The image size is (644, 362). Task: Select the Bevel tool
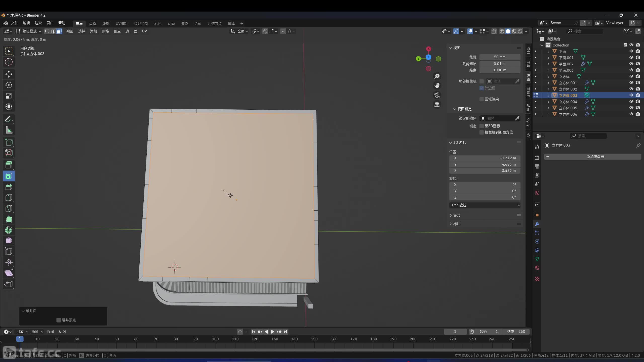coord(9,187)
